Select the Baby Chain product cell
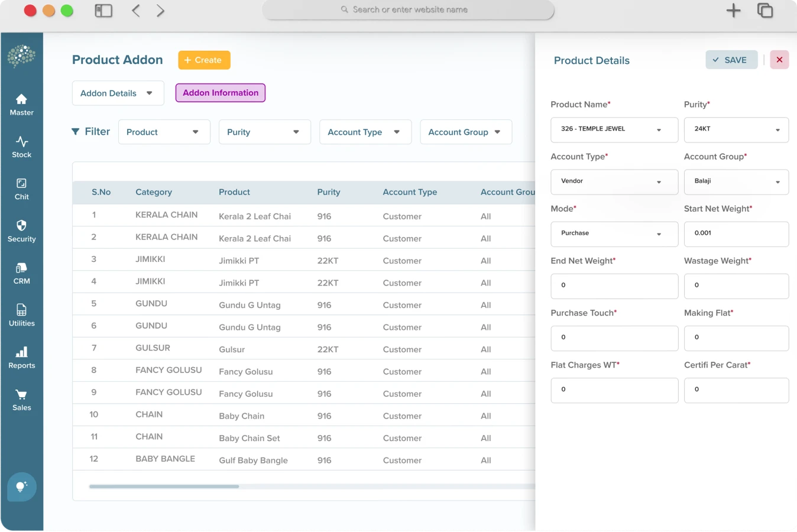Image resolution: width=797 pixels, height=532 pixels. click(x=241, y=416)
